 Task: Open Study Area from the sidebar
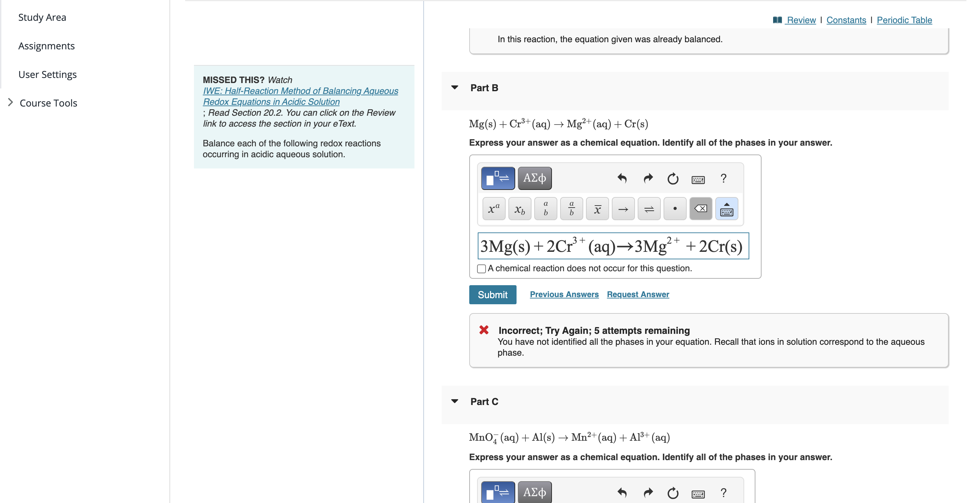42,17
